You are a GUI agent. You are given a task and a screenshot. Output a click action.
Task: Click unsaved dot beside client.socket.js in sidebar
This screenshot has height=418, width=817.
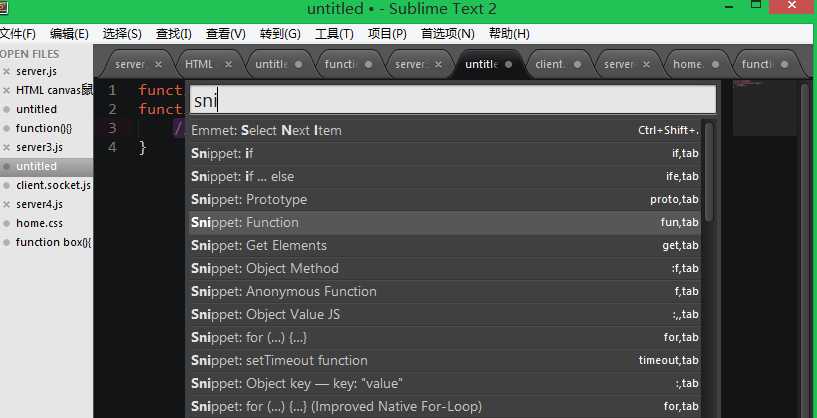click(x=6, y=185)
